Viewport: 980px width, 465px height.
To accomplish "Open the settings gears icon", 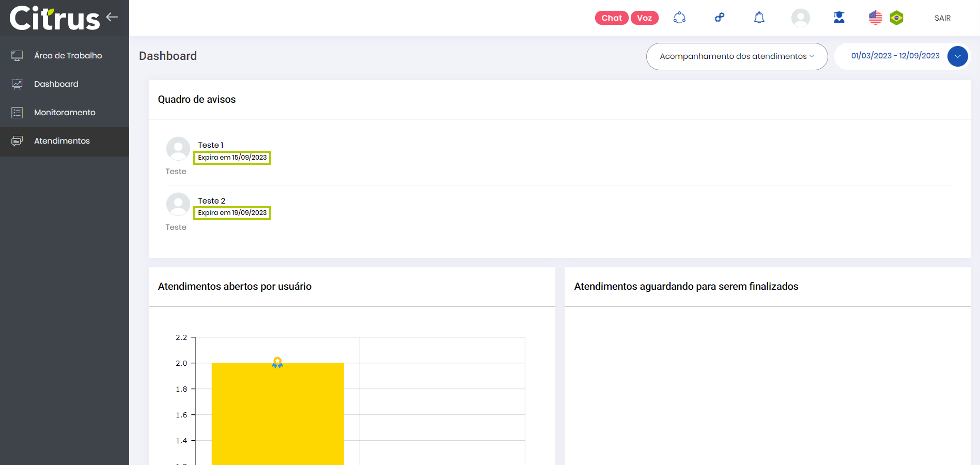I will pyautogui.click(x=719, y=18).
